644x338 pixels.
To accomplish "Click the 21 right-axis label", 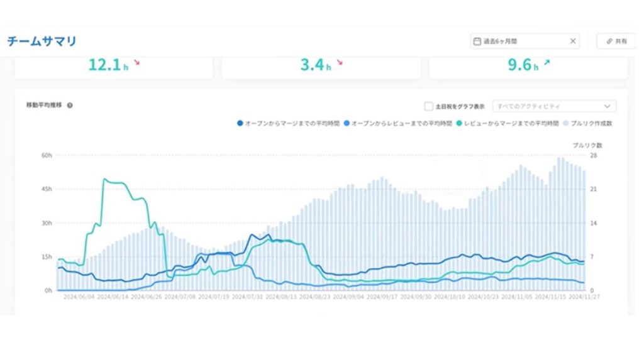I will [x=594, y=189].
